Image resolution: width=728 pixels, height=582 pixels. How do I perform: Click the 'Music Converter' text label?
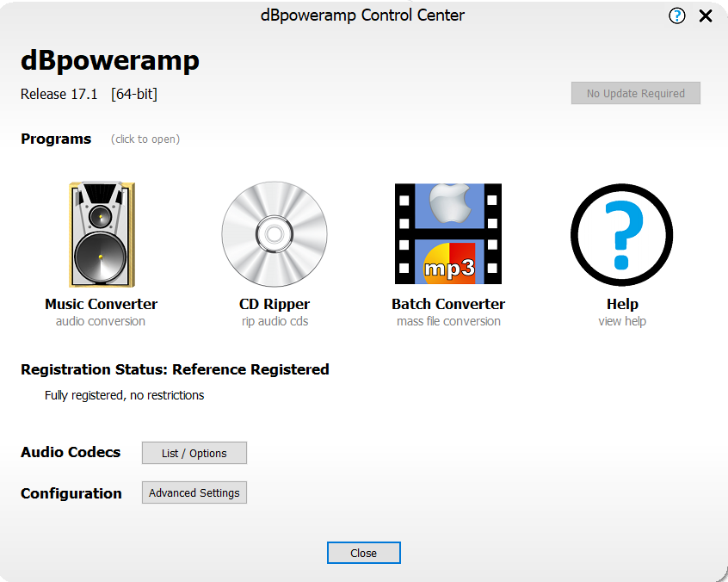click(101, 304)
